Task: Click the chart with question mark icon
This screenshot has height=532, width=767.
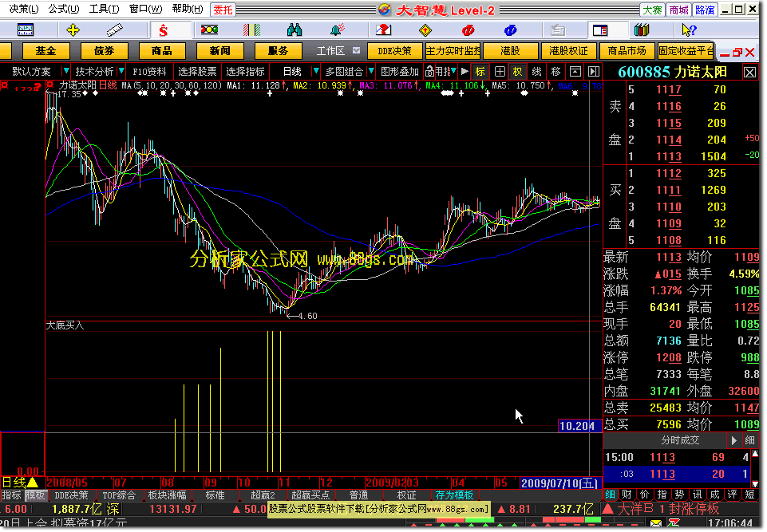Action: pyautogui.click(x=383, y=30)
